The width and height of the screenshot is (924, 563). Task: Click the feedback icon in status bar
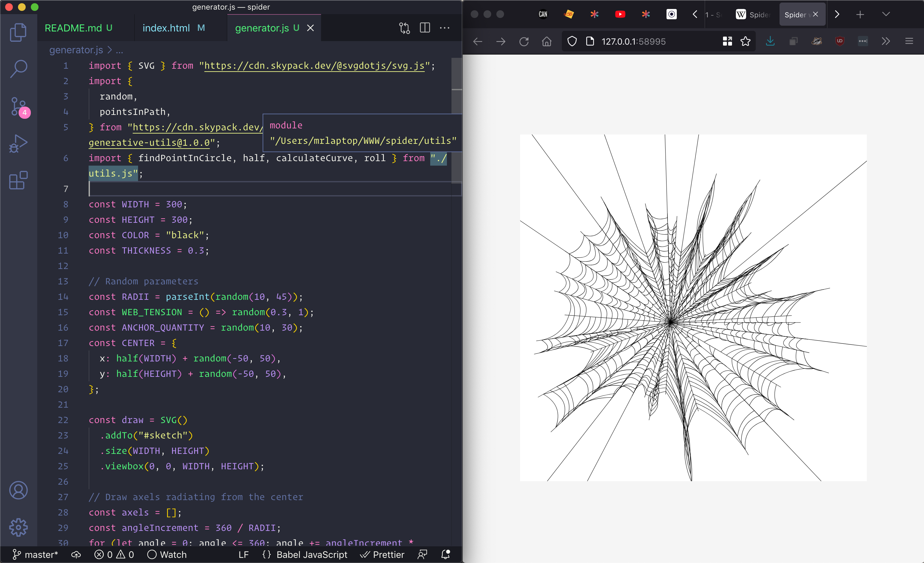(422, 554)
